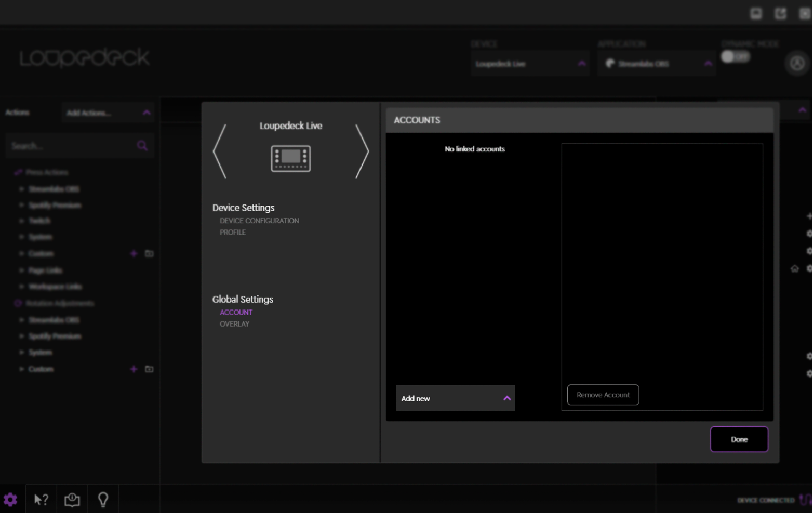Viewport: 812px width, 513px height.
Task: Select PROFILE under Device Settings
Action: point(233,233)
